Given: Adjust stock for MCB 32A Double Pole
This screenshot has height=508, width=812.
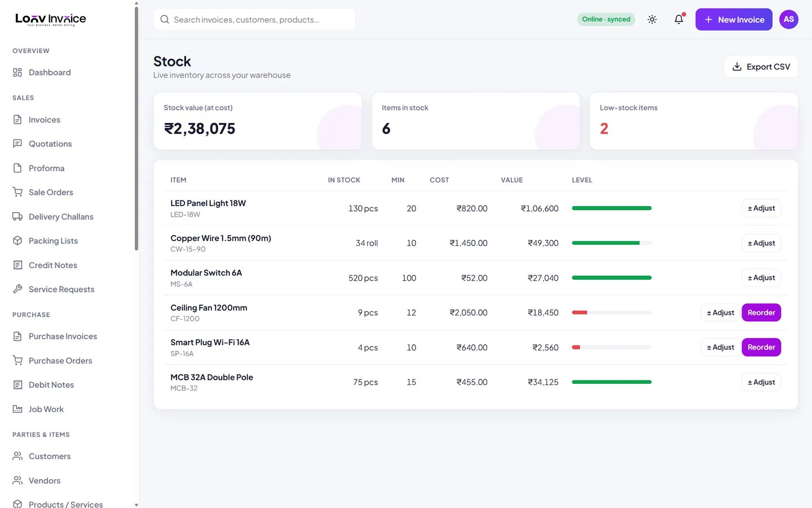Looking at the screenshot, I should [x=761, y=382].
